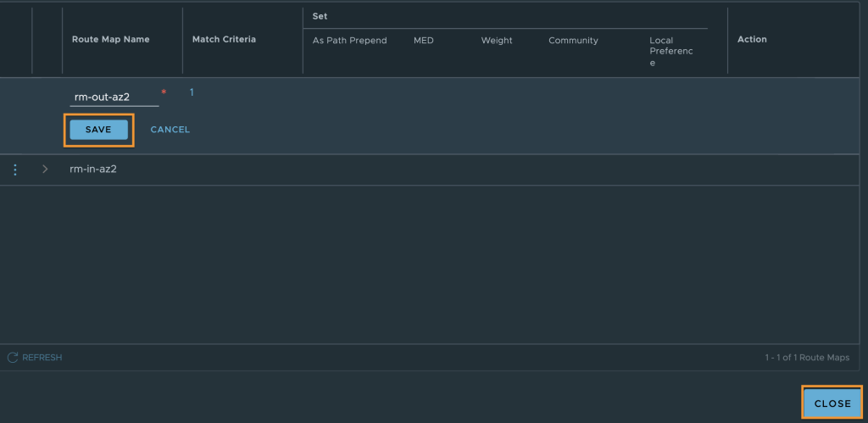
Task: Click the SAVE button for rm-out-az2
Action: click(98, 130)
